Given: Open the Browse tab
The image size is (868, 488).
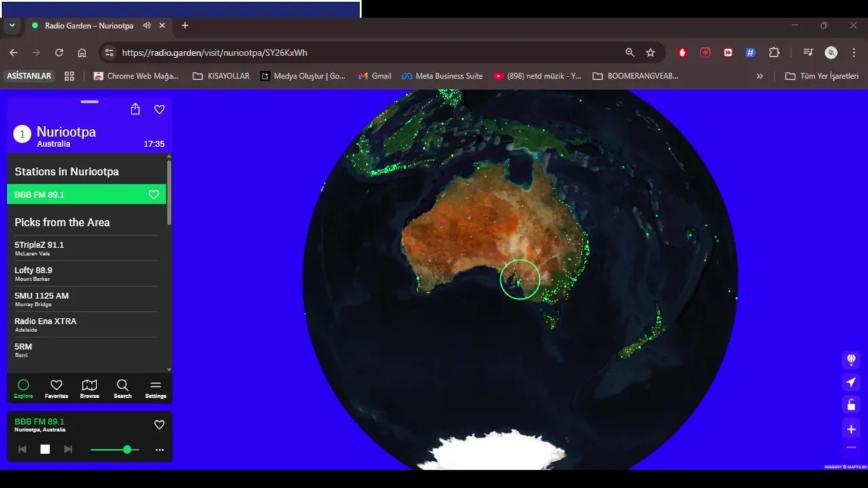Looking at the screenshot, I should pos(90,389).
